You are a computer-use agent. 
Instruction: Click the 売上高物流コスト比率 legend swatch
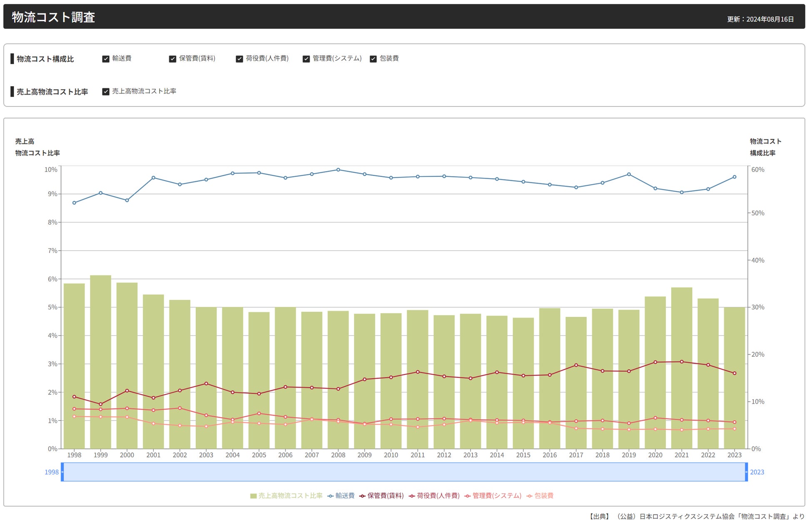pos(253,496)
